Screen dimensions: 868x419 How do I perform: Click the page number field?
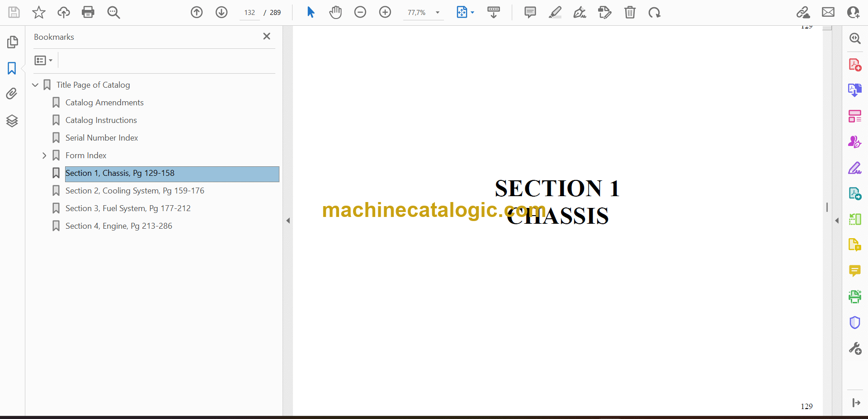coord(250,13)
